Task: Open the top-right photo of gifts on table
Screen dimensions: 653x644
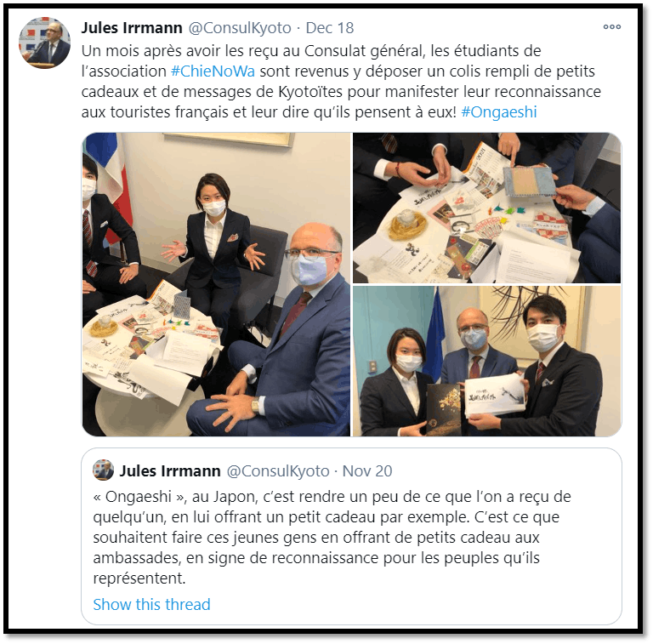Action: click(x=487, y=208)
